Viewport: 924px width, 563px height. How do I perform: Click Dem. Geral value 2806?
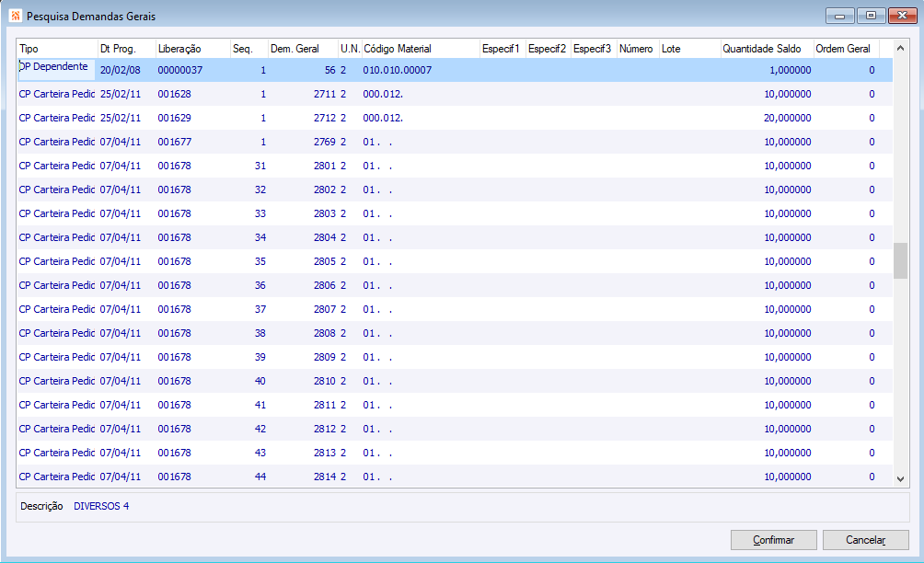tap(325, 285)
